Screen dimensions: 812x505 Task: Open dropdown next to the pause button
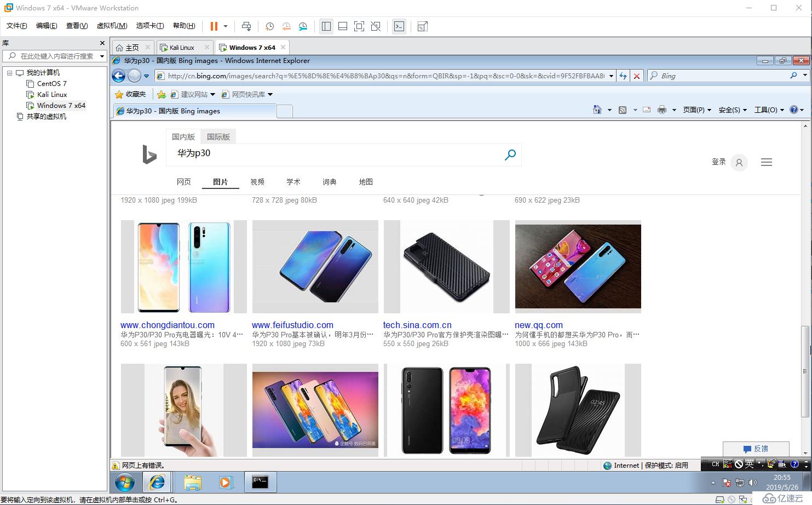226,26
